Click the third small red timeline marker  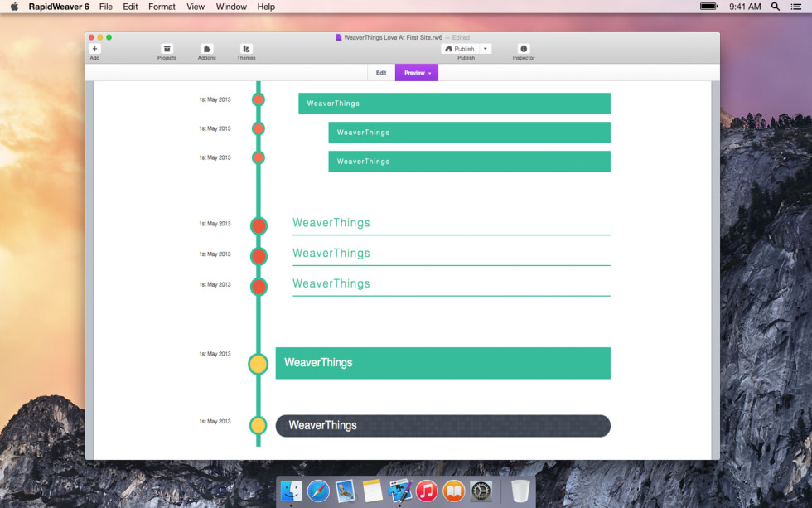click(259, 157)
